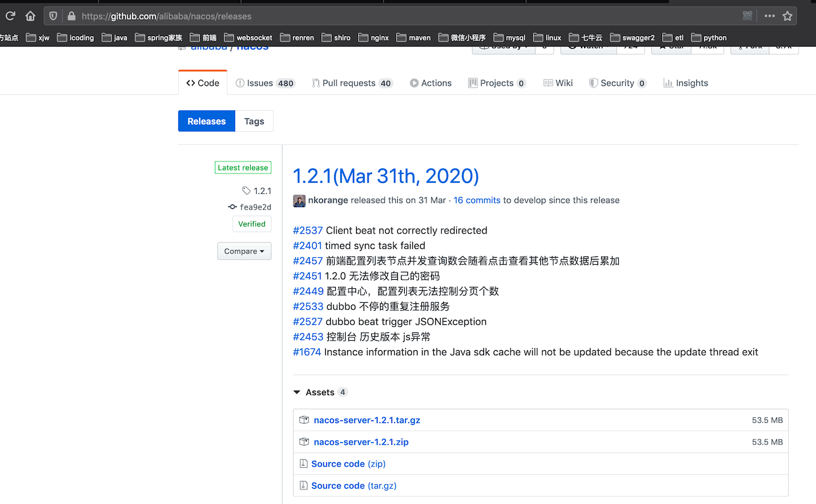Open the linux bookmarks folder
816x504 pixels.
pos(547,37)
